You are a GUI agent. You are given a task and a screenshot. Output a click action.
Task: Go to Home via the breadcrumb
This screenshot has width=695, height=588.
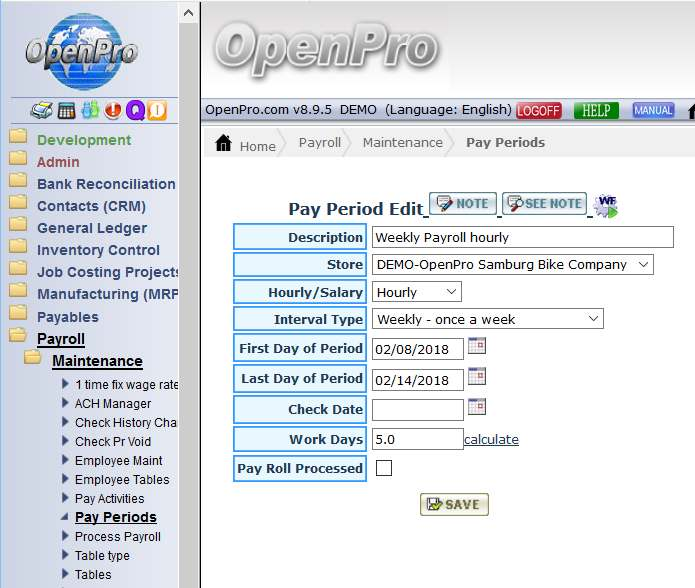click(x=246, y=144)
